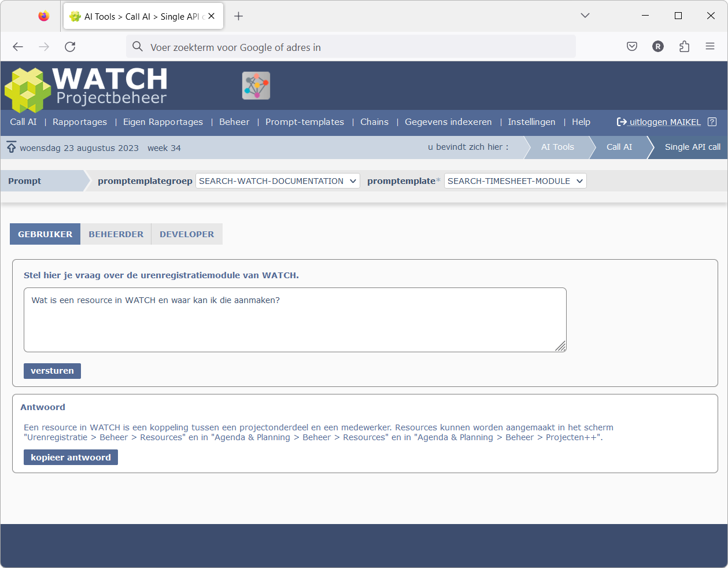The height and width of the screenshot is (568, 728).
Task: Open the Firefox hamburger menu
Action: pos(710,47)
